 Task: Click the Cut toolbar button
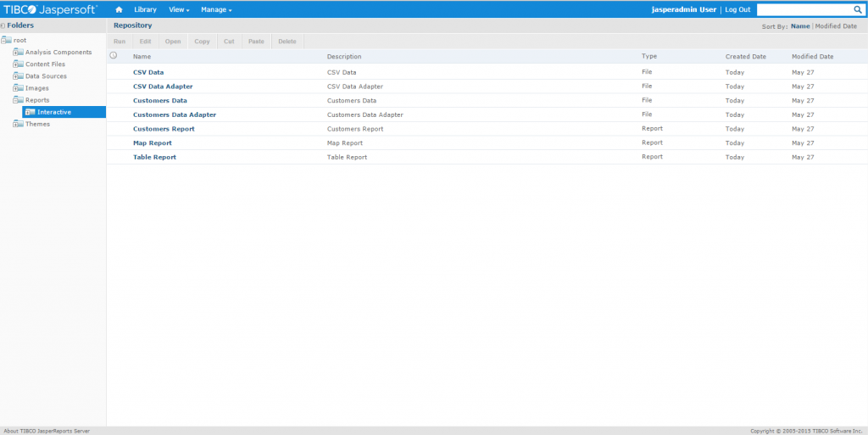point(229,42)
